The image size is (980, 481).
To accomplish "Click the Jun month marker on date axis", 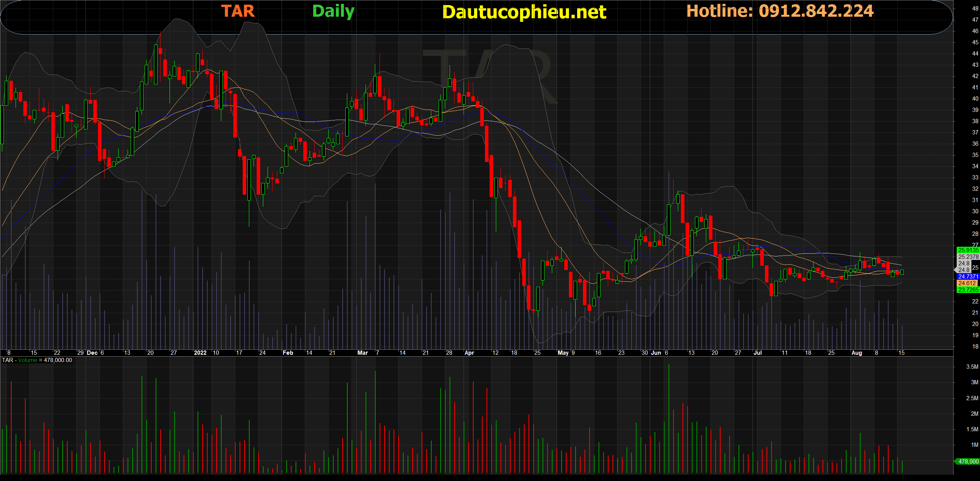I will point(656,353).
